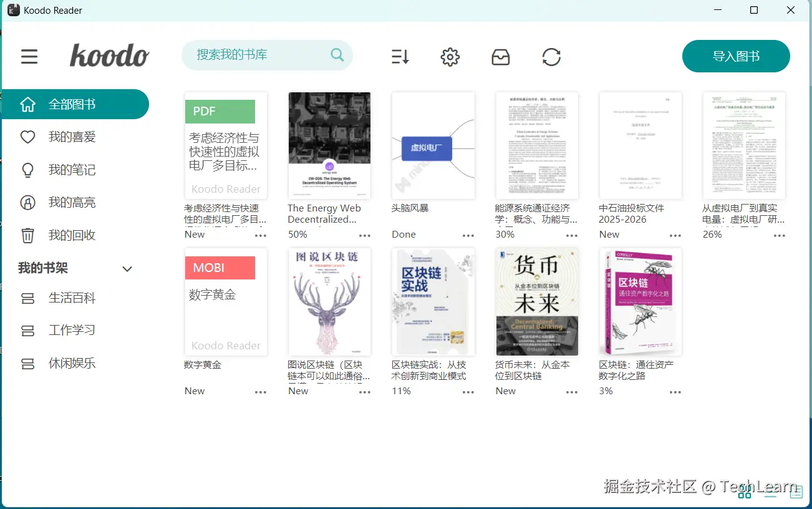Collapse the 我的书架 section
This screenshot has width=812, height=509.
point(127,269)
